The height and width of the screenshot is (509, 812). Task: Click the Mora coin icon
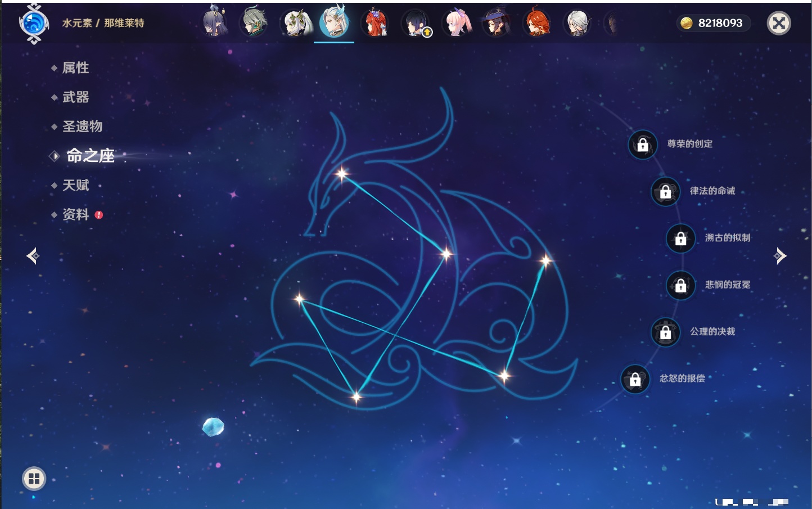coord(686,23)
